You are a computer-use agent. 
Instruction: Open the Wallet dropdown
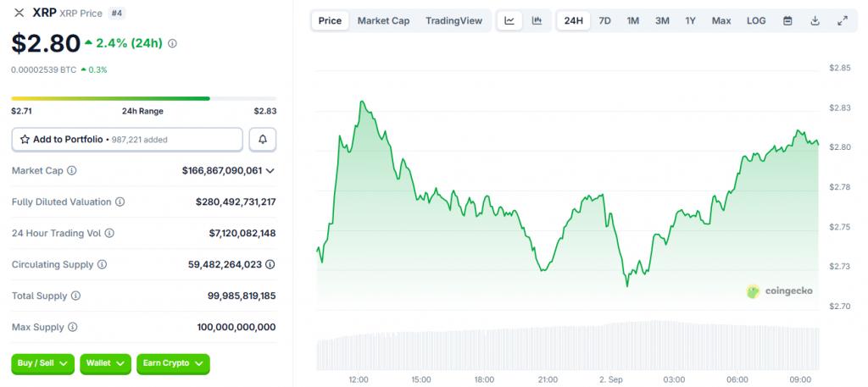tap(105, 363)
